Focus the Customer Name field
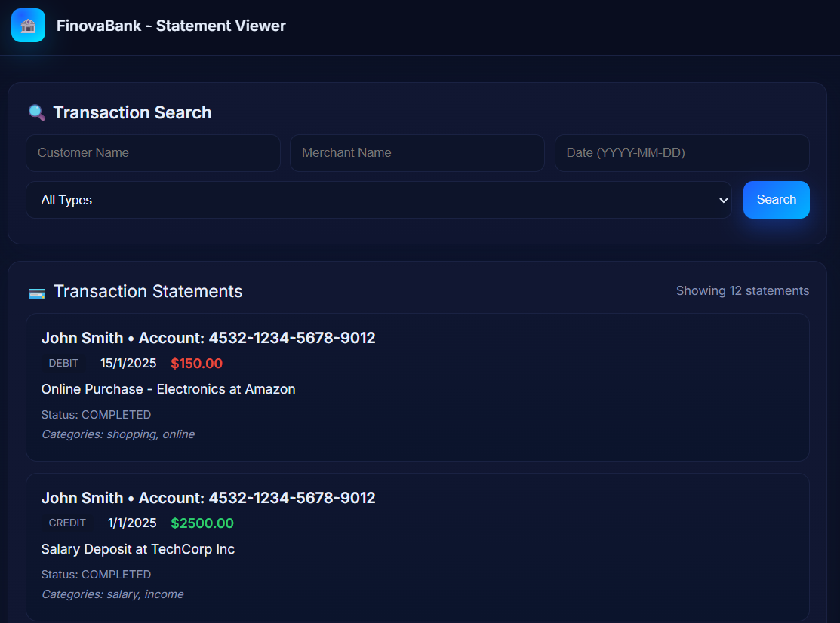 [152, 153]
